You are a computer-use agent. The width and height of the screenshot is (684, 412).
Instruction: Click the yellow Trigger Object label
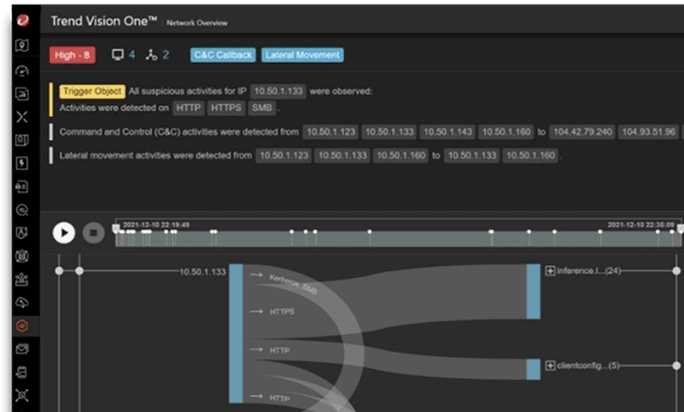pos(92,91)
